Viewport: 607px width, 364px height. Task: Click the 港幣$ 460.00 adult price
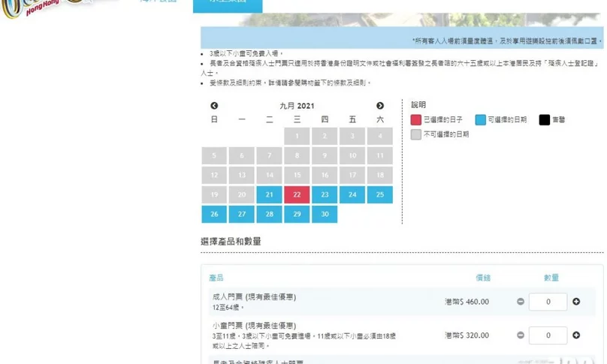click(467, 302)
